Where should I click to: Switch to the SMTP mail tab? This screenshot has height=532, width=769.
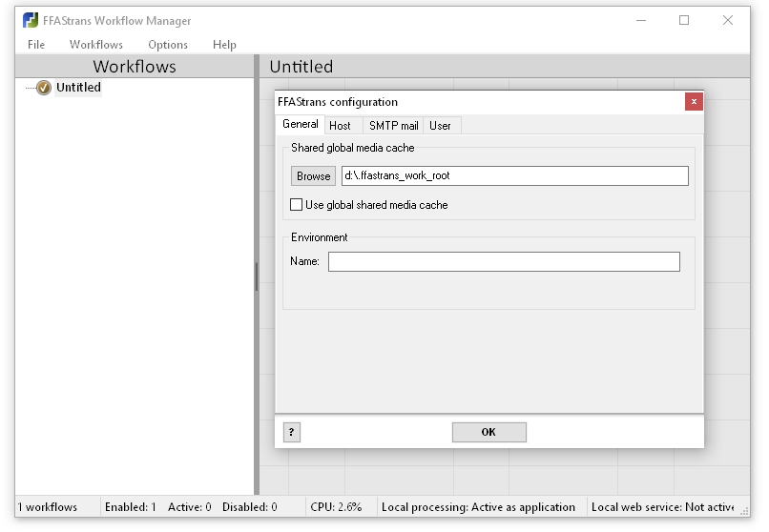393,126
